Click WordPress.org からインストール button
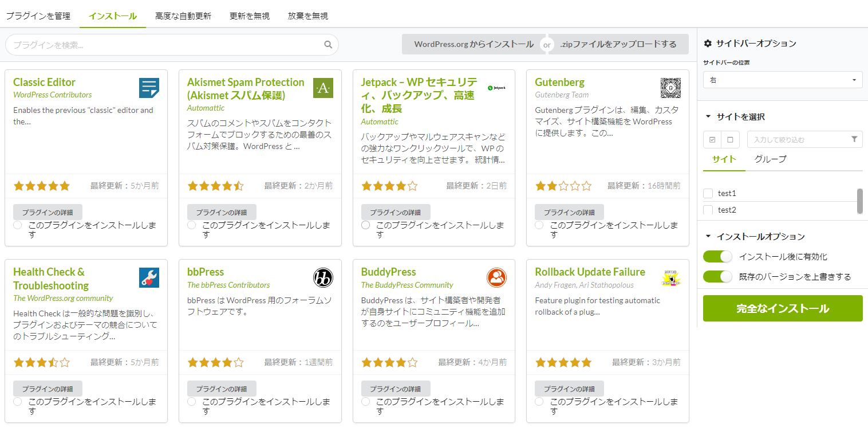 (x=474, y=44)
